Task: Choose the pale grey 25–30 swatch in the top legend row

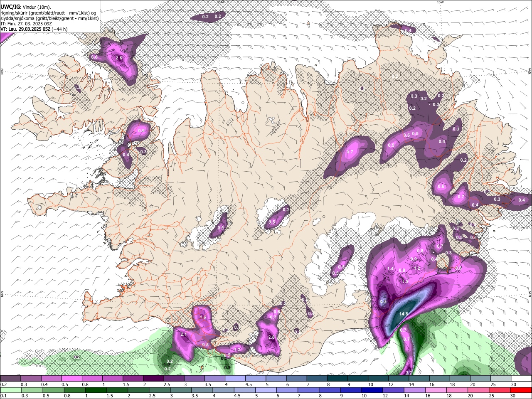Action: pyautogui.click(x=501, y=378)
